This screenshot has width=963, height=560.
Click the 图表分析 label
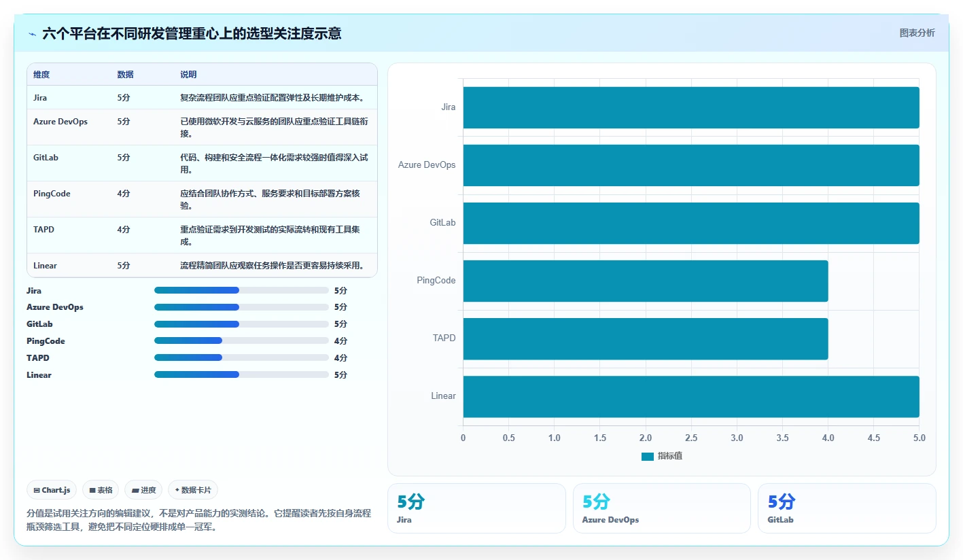[917, 33]
